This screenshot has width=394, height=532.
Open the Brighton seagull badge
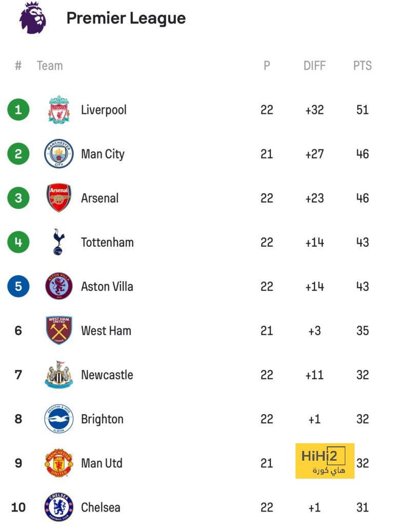(x=58, y=419)
